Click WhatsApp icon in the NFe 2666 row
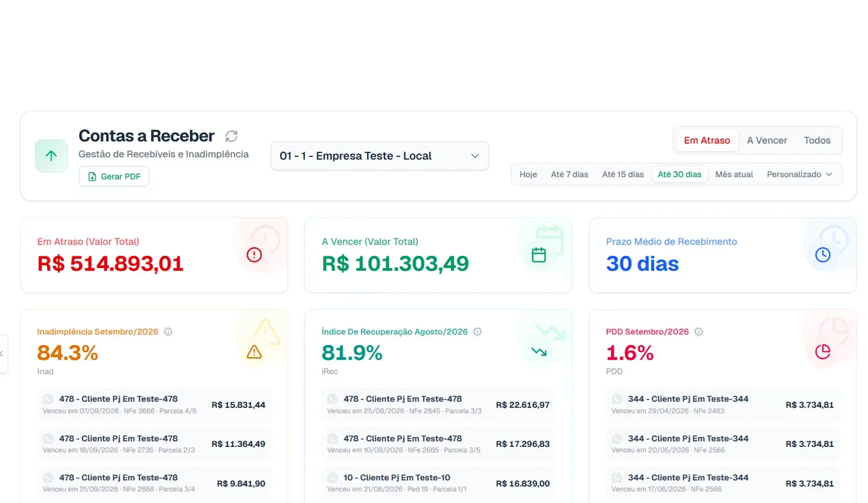The width and height of the screenshot is (868, 503). tap(49, 399)
